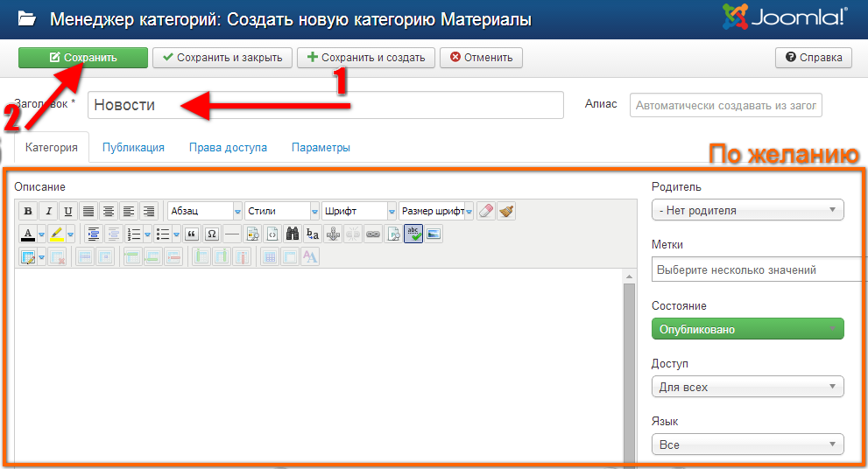This screenshot has height=469, width=868.
Task: Open the Состояние Опубликовано status dropdown
Action: (x=747, y=329)
